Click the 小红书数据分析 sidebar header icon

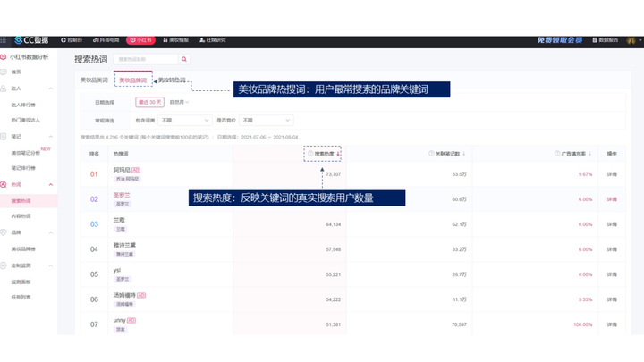4,57
